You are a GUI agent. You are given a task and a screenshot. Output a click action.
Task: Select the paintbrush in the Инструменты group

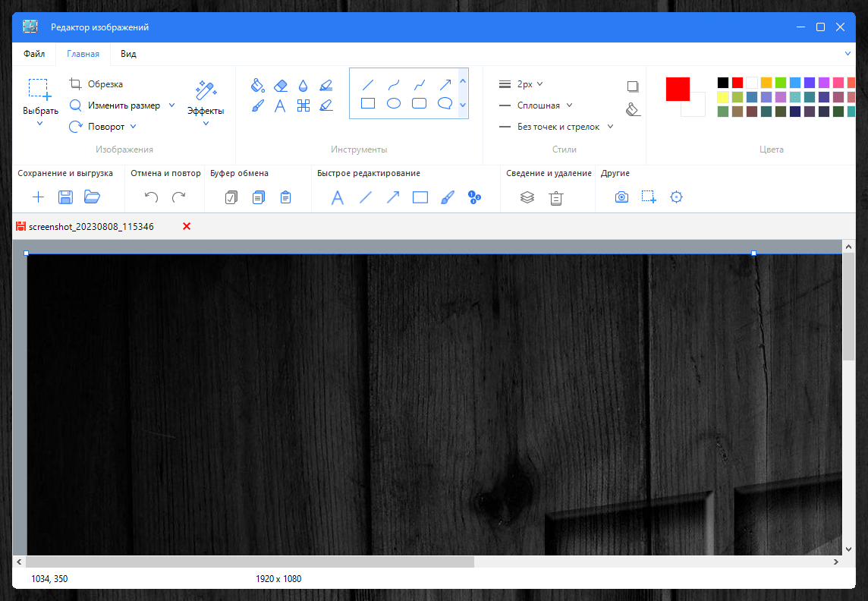(x=257, y=105)
